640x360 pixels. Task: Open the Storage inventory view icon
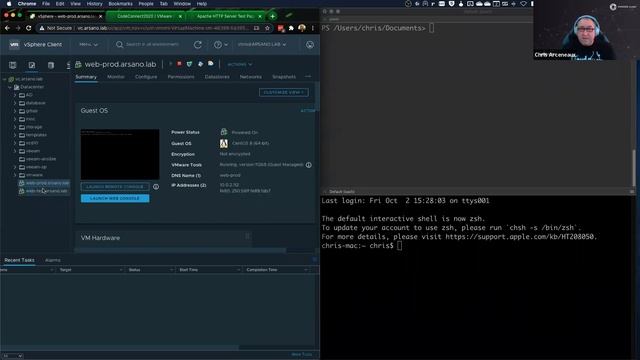pos(51,65)
